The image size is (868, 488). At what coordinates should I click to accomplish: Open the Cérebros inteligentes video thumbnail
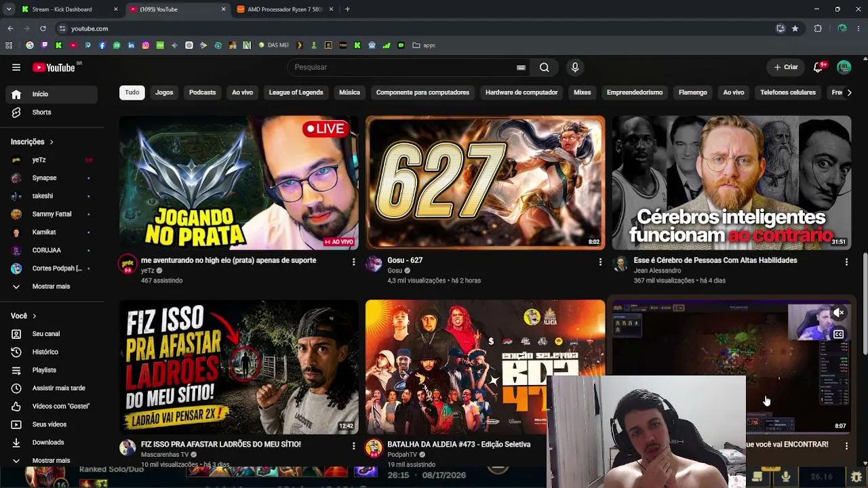tap(732, 183)
